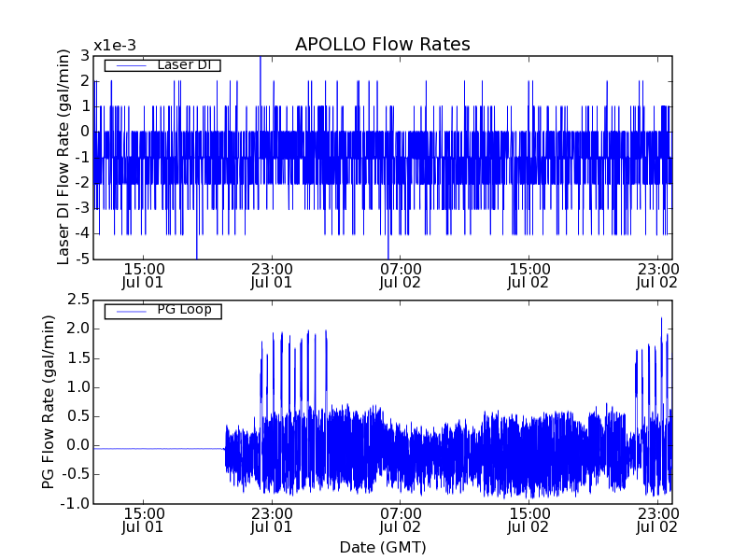Click y-tick '2' on Laser DI chart
This screenshot has width=747, height=560.
pyautogui.click(x=85, y=81)
